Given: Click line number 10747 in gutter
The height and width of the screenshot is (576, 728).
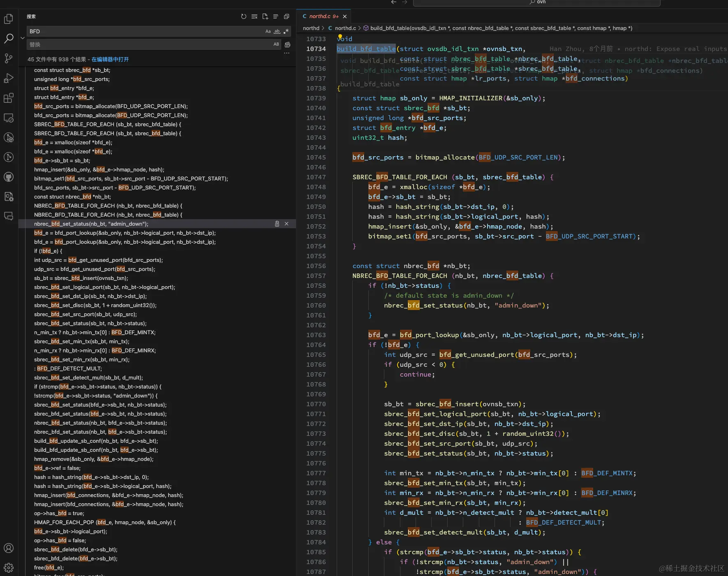Looking at the screenshot, I should (x=316, y=177).
